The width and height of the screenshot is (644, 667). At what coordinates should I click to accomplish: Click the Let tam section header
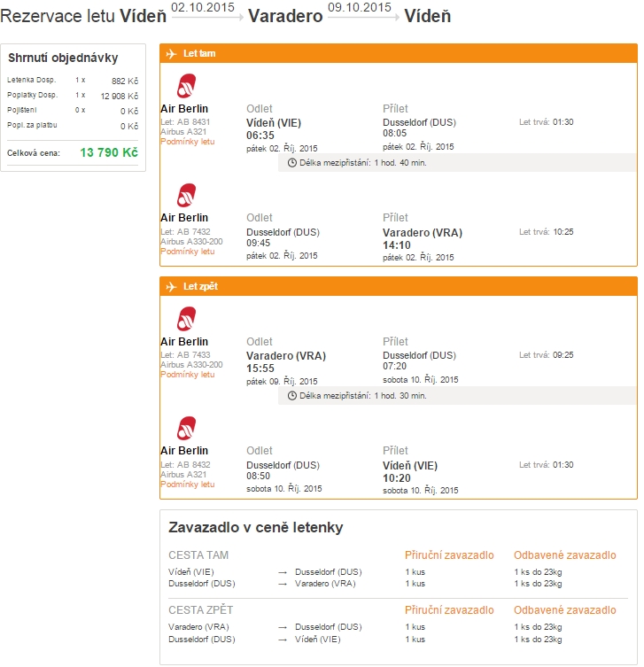[x=399, y=54]
